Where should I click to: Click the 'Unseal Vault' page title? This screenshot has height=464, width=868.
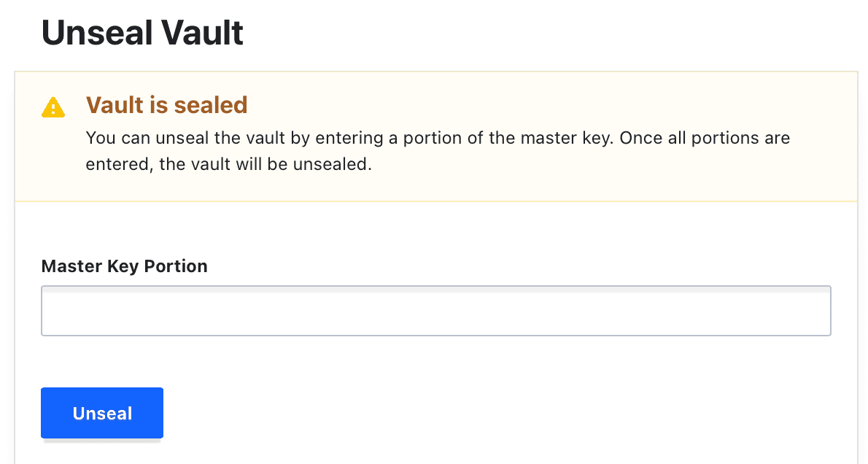click(142, 32)
